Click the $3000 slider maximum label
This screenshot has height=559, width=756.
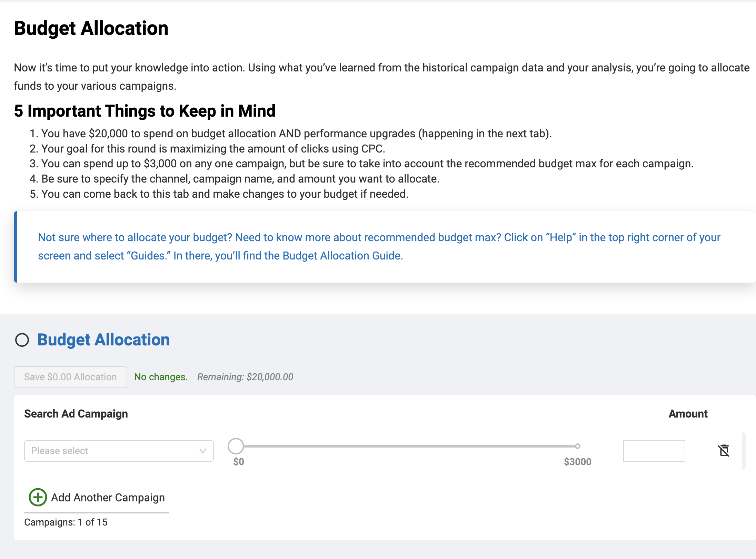577,462
